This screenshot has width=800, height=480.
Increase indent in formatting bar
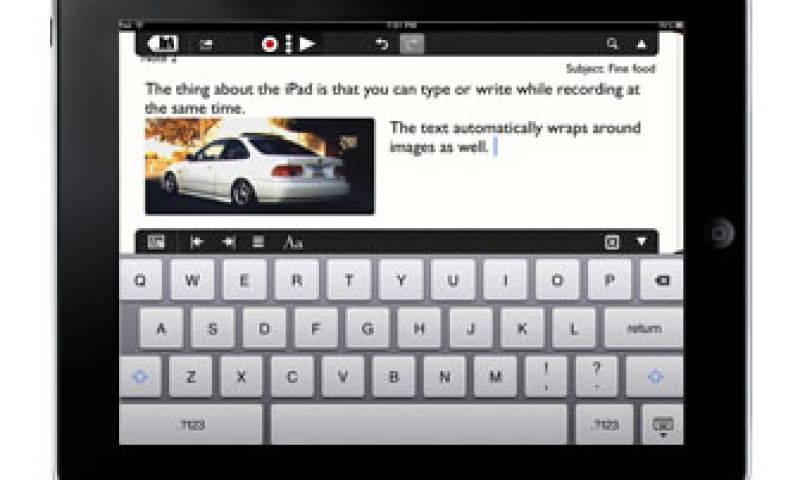[228, 242]
